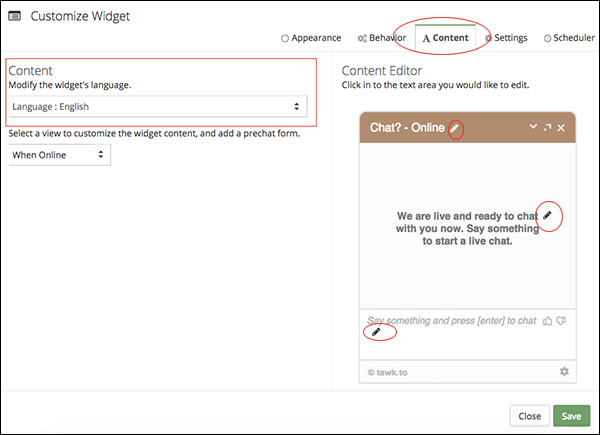Image resolution: width=600 pixels, height=435 pixels.
Task: Click pencil icon under chat input placeholder
Action: [x=376, y=332]
